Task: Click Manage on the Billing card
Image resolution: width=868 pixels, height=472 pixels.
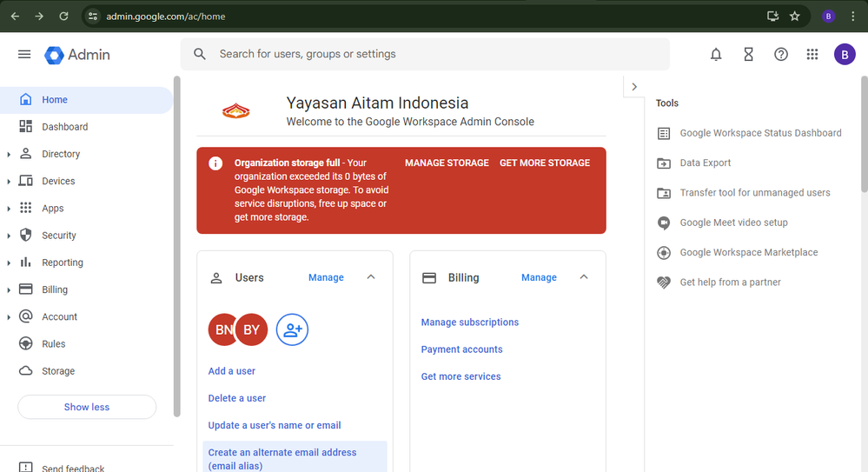Action: 539,277
